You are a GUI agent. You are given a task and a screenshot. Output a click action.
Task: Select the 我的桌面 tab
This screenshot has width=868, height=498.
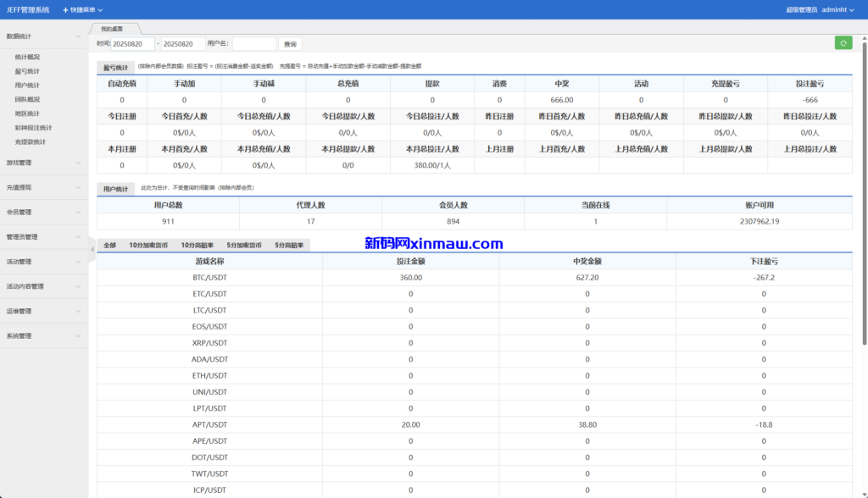tap(111, 28)
